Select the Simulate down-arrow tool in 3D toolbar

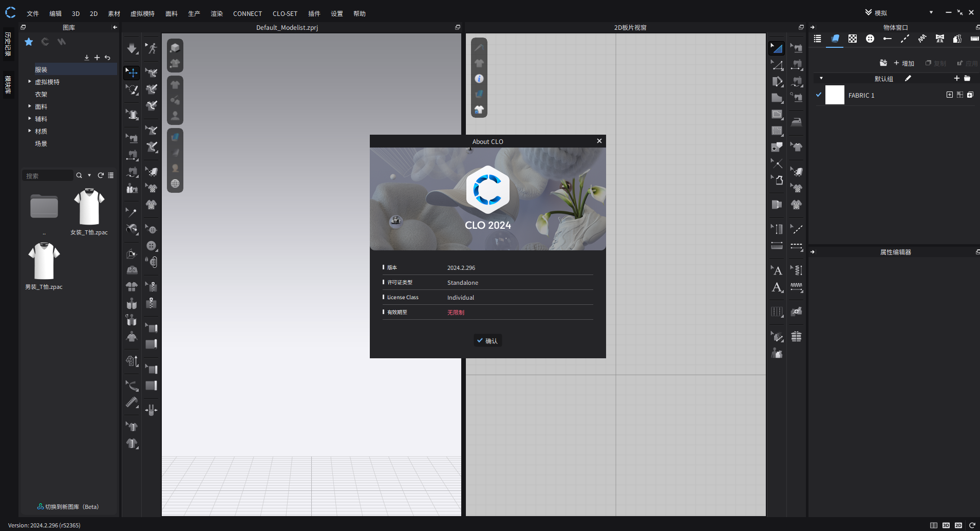click(132, 48)
